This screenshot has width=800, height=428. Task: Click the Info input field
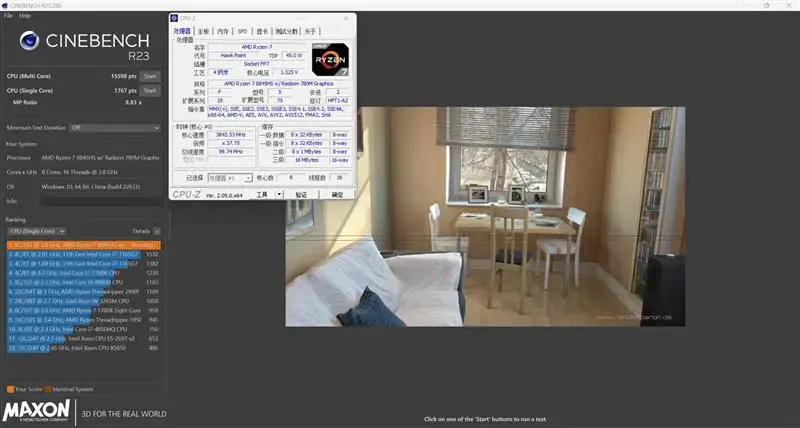[102, 201]
